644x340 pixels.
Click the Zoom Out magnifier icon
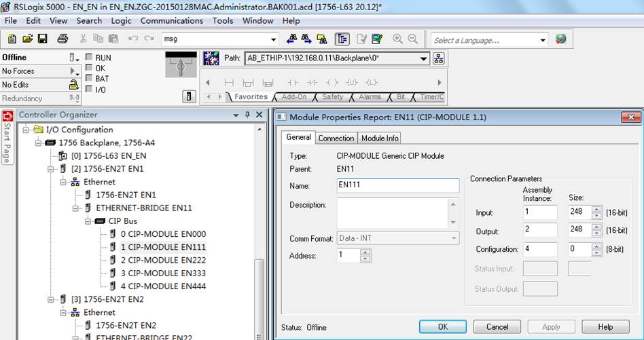point(412,39)
